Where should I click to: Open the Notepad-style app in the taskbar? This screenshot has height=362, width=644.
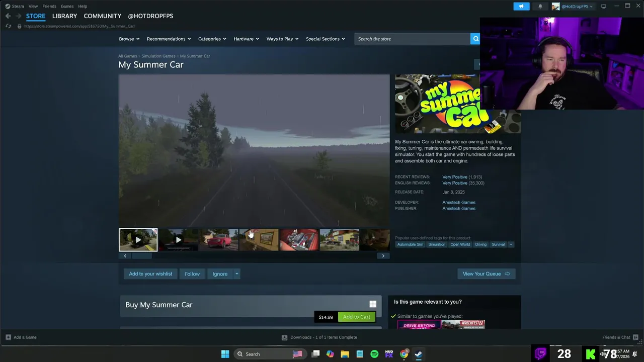[360, 354]
